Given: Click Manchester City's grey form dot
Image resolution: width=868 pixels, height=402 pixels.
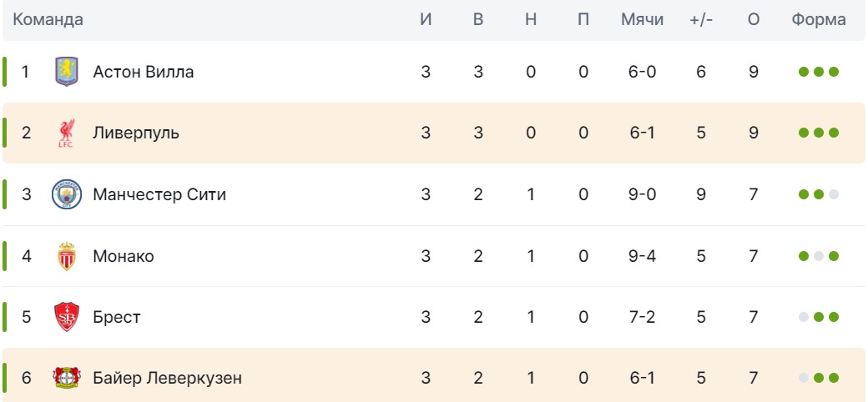Looking at the screenshot, I should point(834,194).
